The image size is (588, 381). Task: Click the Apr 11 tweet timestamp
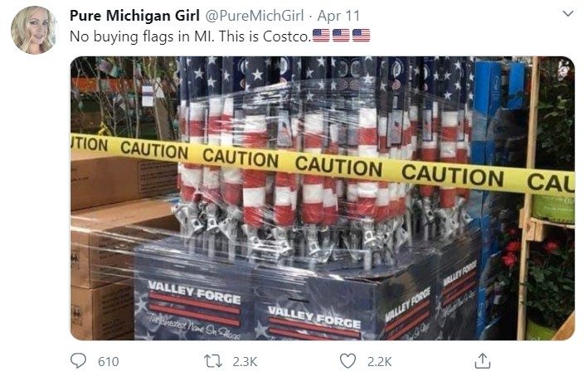[x=338, y=16]
